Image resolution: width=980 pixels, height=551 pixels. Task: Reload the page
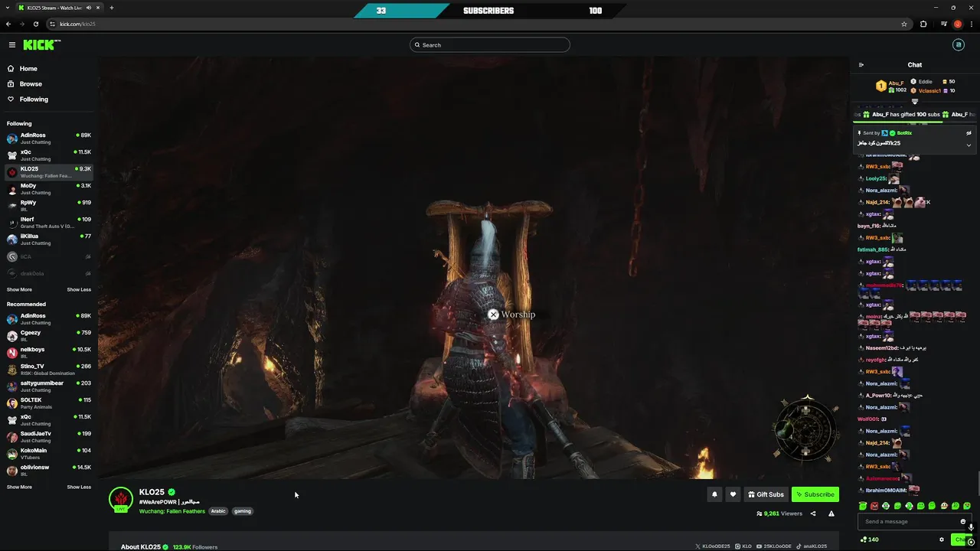tap(35, 24)
